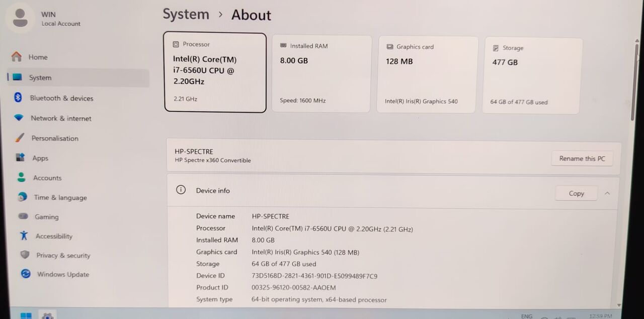
Task: Select the Storage 477 GB card
Action: 532,75
